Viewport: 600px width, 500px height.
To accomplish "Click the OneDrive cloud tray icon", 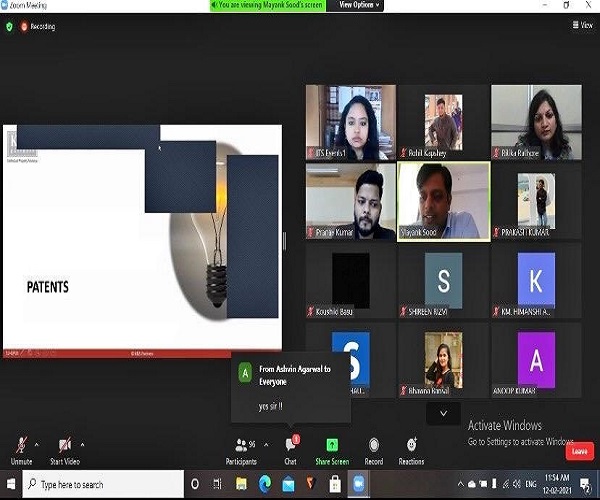I will click(x=472, y=484).
